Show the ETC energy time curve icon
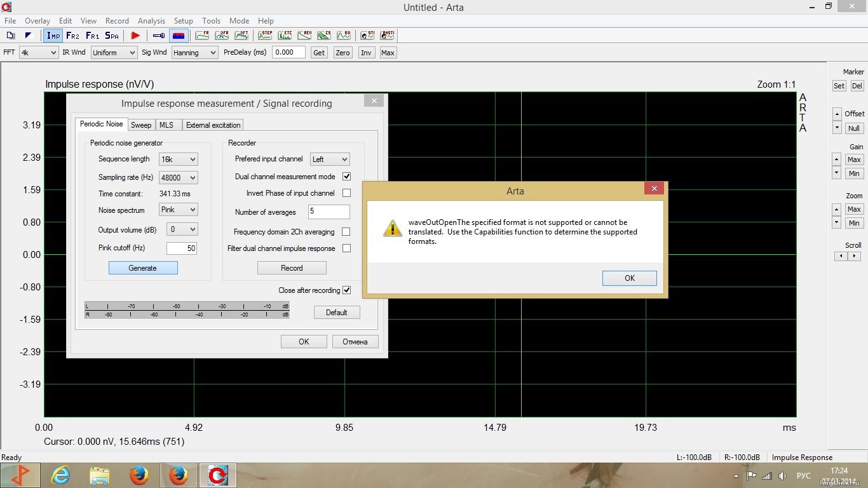This screenshot has width=868, height=488. (x=285, y=36)
